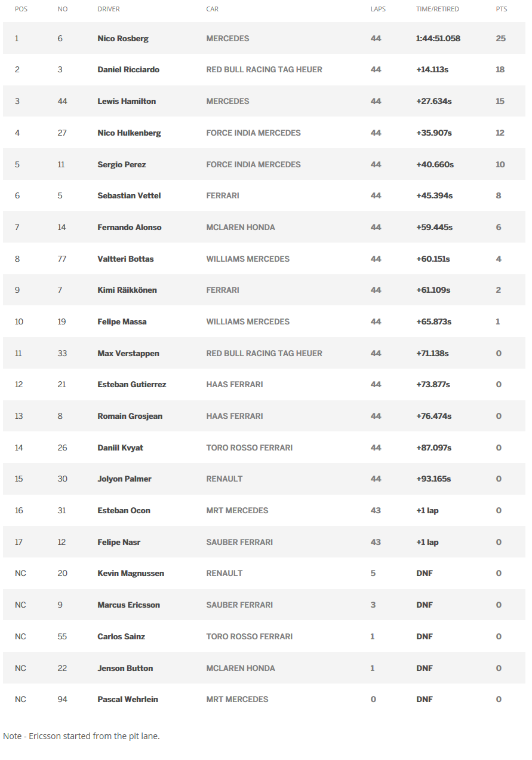Click Fernando Alonso's name
The image size is (532, 760).
tap(130, 227)
